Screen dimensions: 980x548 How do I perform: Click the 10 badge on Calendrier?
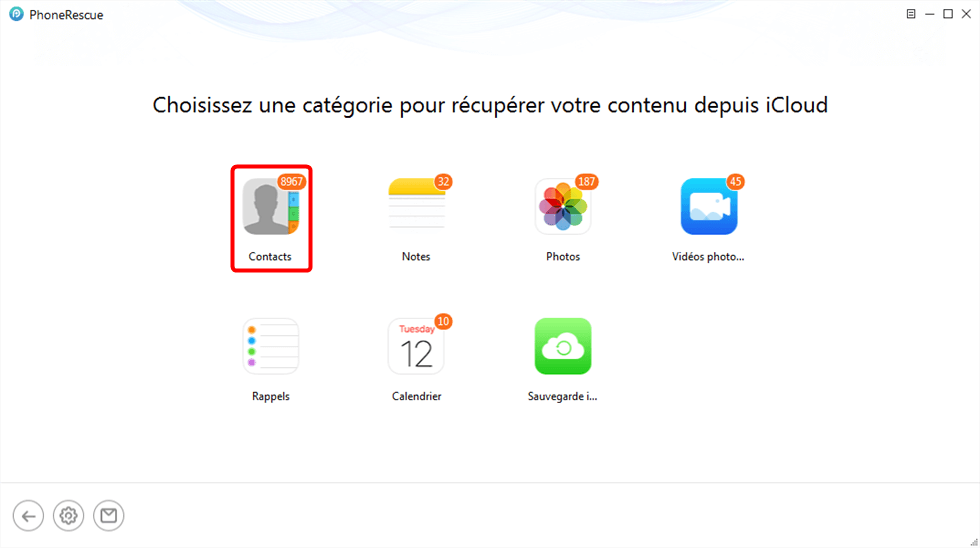click(443, 321)
